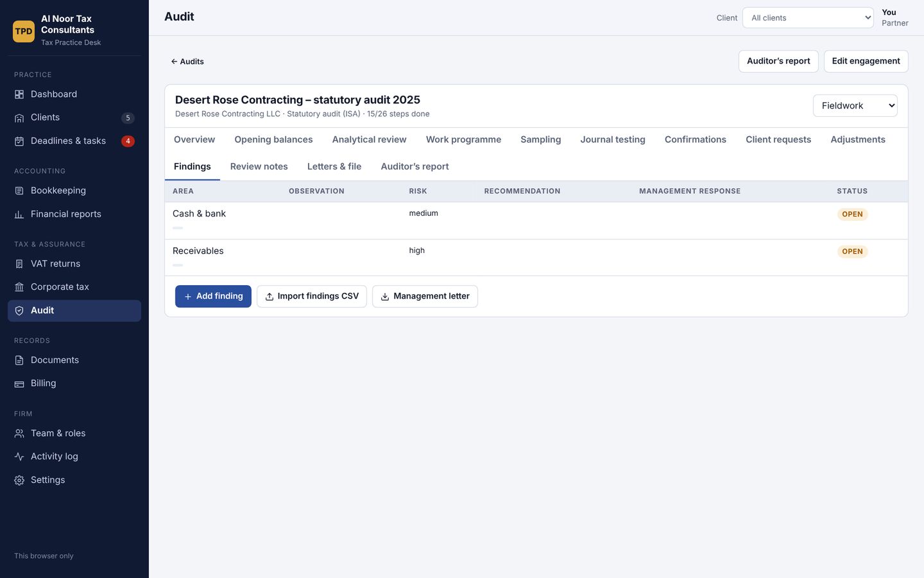Click the Activity log pulse icon

tap(19, 457)
